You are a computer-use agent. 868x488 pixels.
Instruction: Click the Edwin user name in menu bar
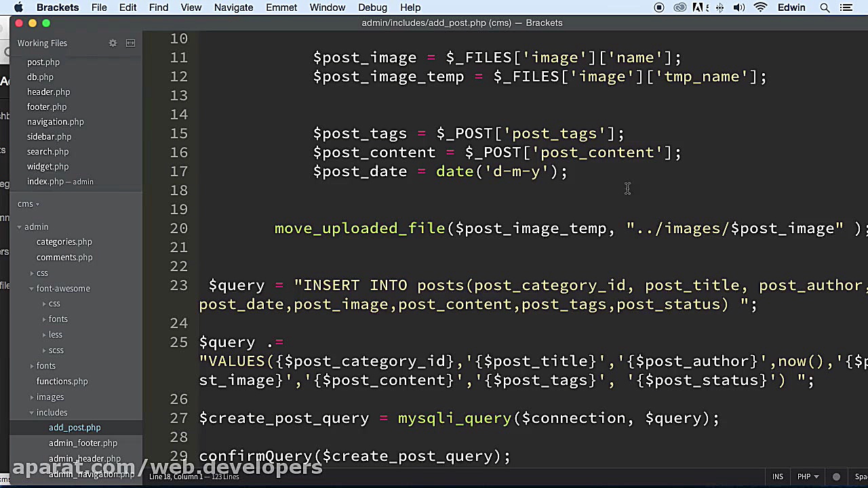[x=791, y=7]
